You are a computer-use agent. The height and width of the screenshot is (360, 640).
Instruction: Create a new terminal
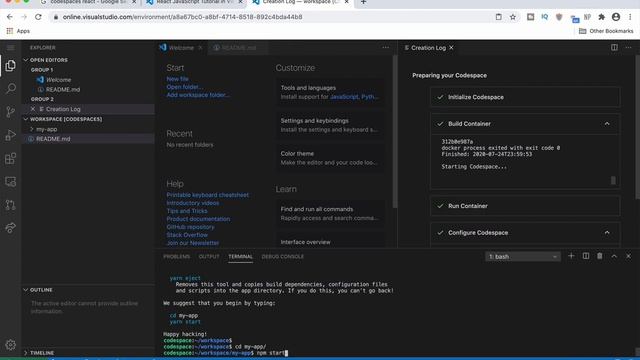pos(571,256)
